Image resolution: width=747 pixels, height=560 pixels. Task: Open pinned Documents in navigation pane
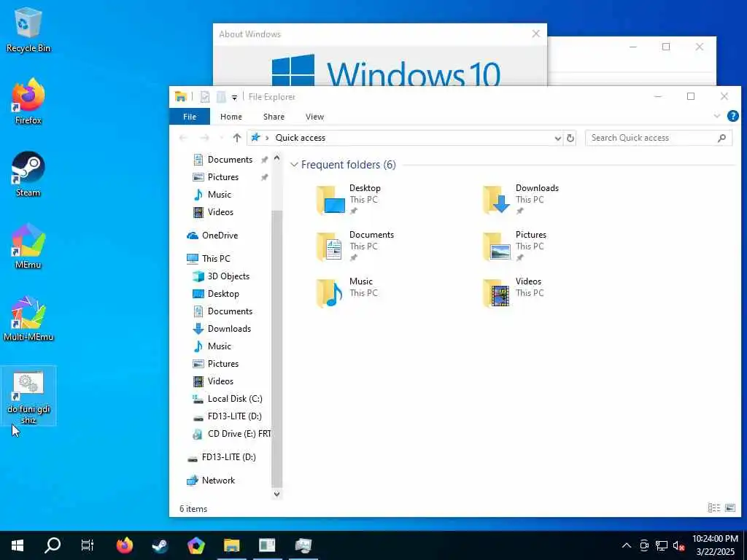coord(230,160)
